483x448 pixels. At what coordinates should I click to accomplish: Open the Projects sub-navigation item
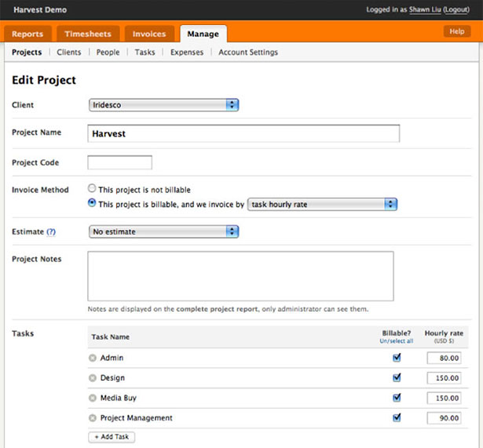click(x=27, y=53)
